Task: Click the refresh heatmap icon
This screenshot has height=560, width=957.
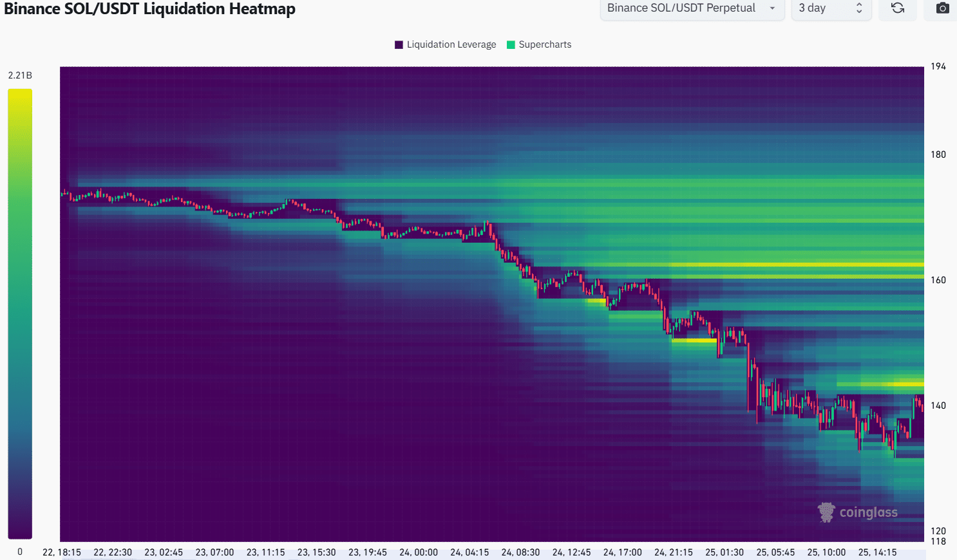Action: [898, 8]
